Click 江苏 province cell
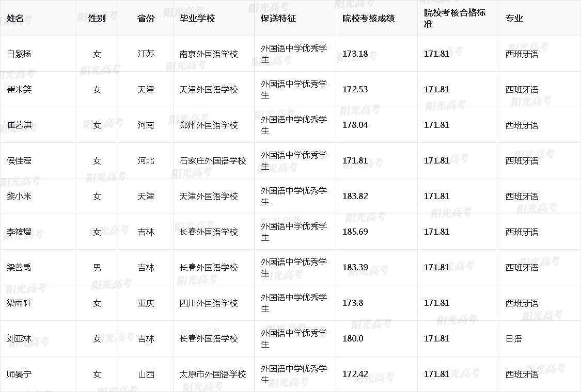The width and height of the screenshot is (581, 392). (146, 54)
